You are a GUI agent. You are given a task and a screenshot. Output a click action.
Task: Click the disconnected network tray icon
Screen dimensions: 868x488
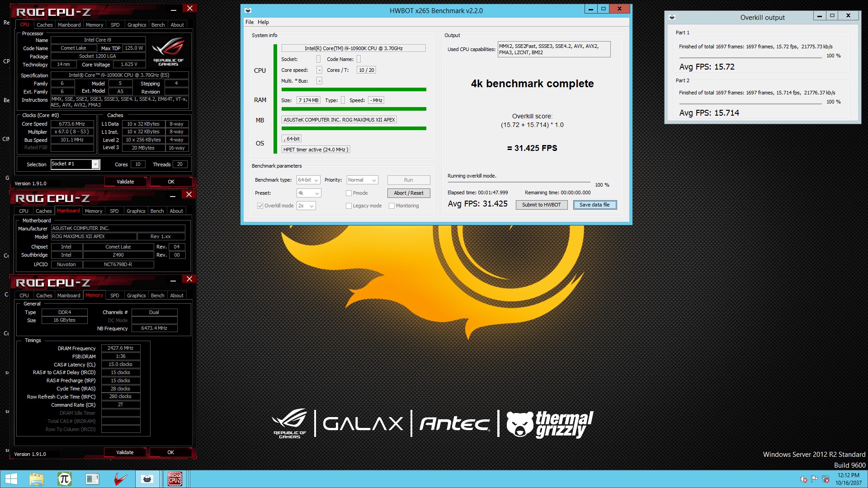pos(826,479)
